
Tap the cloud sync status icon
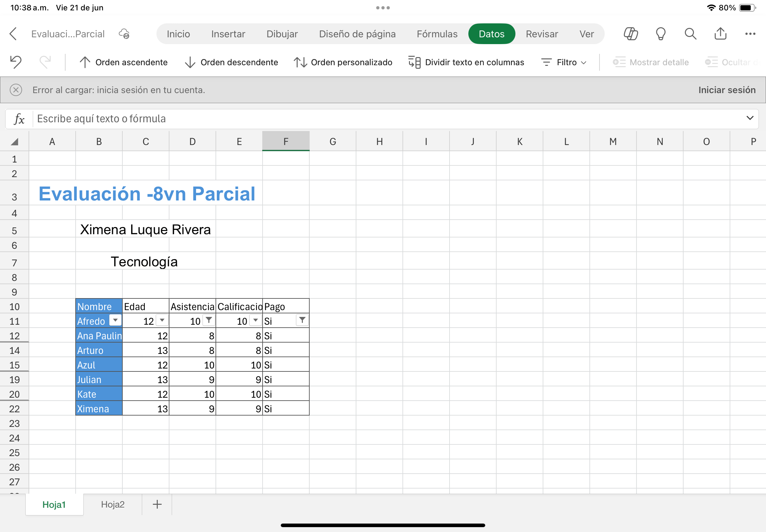[x=124, y=34]
